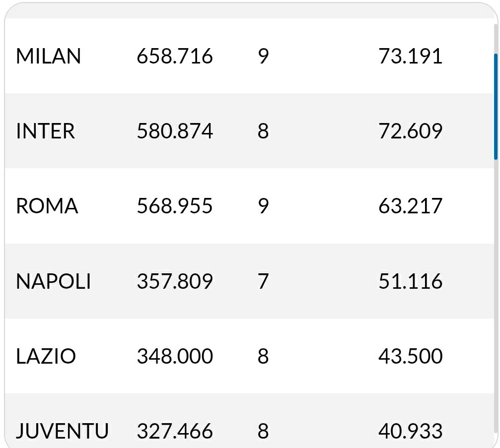500x448 pixels.
Task: Click Roma's average value 63.217
Action: tap(410, 206)
